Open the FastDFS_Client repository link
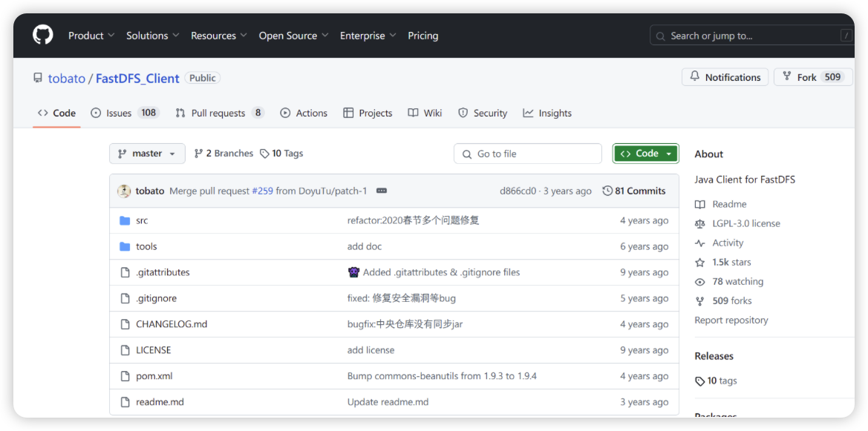The image size is (868, 431). (137, 79)
